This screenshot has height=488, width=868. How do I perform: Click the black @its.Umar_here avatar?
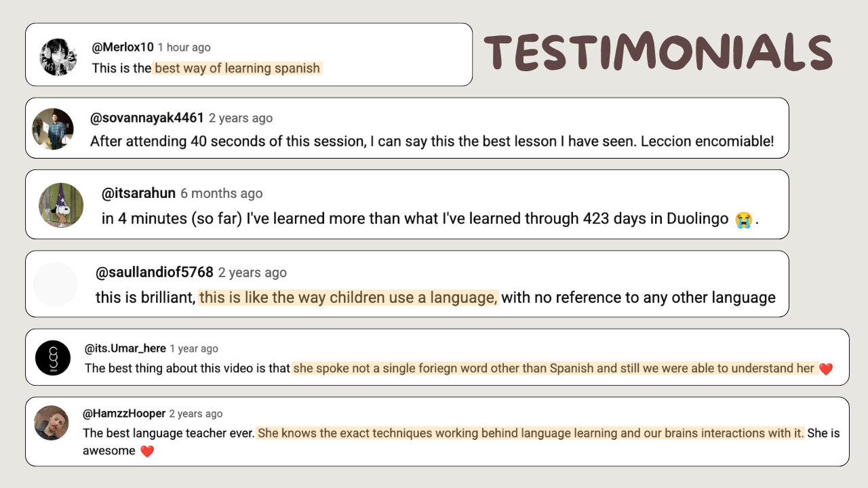coord(53,357)
